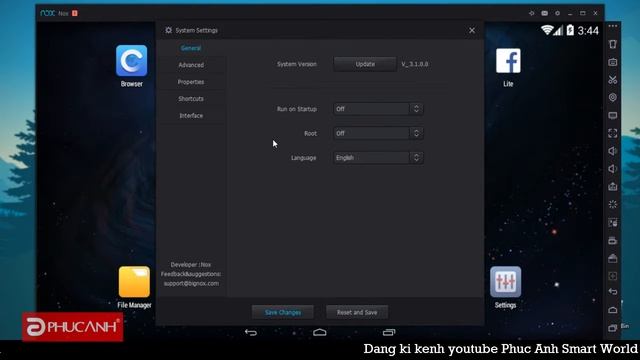Click the sidebar Recent apps icon

coord(613,328)
